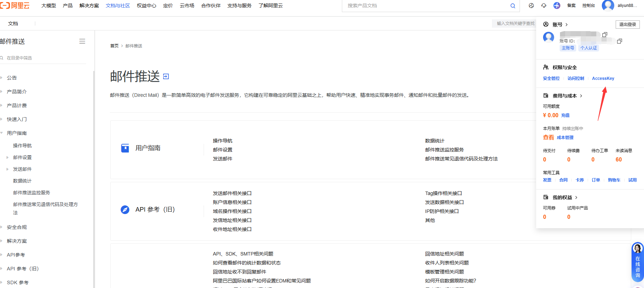644x288 pixels.
Task: Open the 备案 link in the top bar
Action: click(x=571, y=6)
